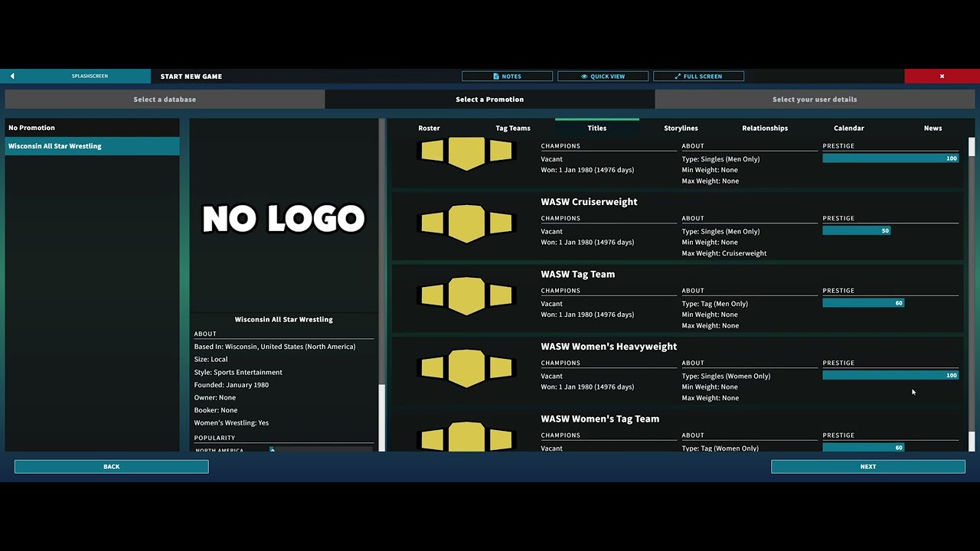Click the topmost title belt icon

point(466,154)
